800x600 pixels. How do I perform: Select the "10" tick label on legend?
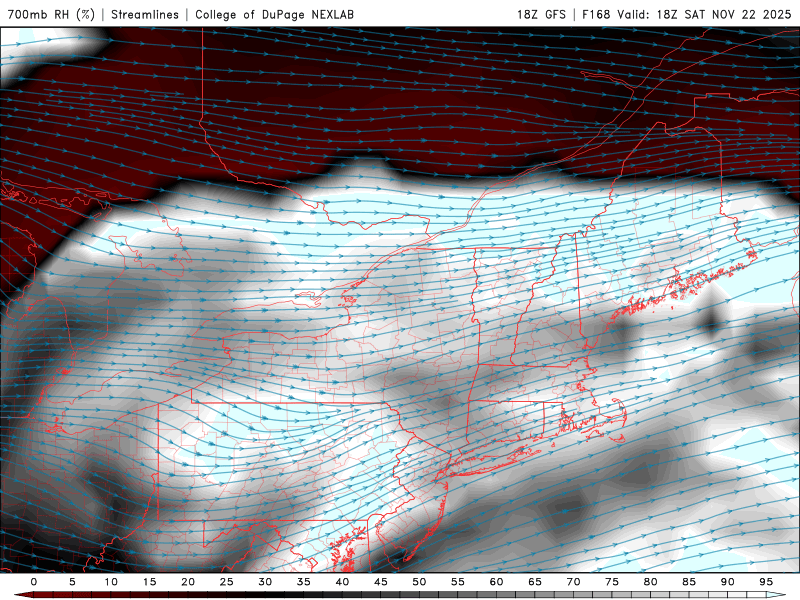tap(111, 582)
